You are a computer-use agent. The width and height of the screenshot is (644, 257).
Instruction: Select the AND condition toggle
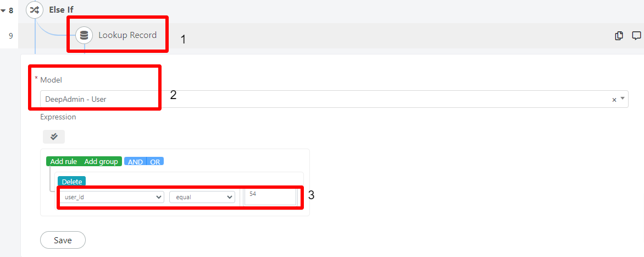(135, 162)
